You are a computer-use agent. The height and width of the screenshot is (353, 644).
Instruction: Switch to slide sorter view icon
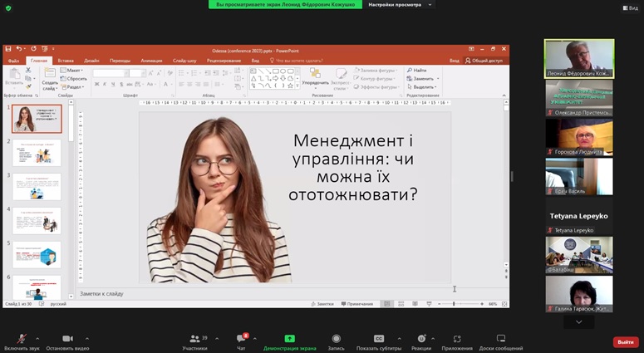pyautogui.click(x=401, y=304)
